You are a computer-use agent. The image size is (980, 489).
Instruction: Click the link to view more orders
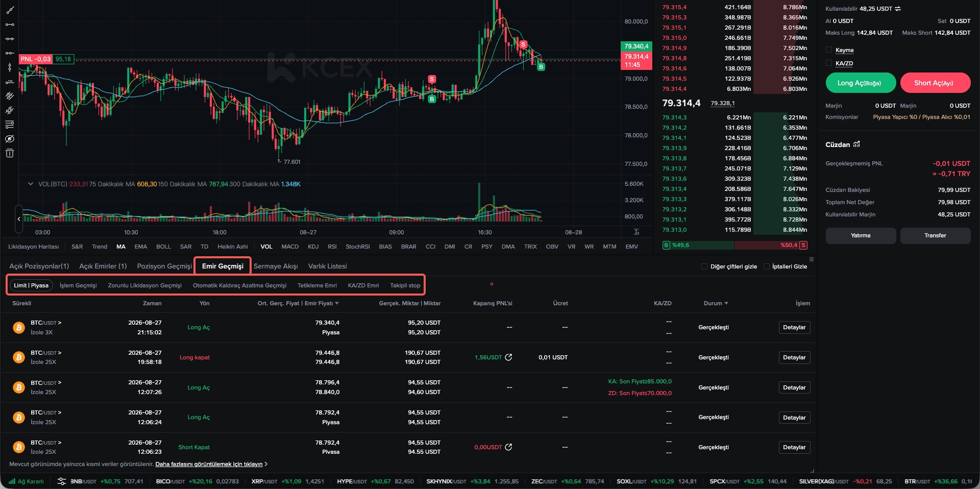point(209,464)
